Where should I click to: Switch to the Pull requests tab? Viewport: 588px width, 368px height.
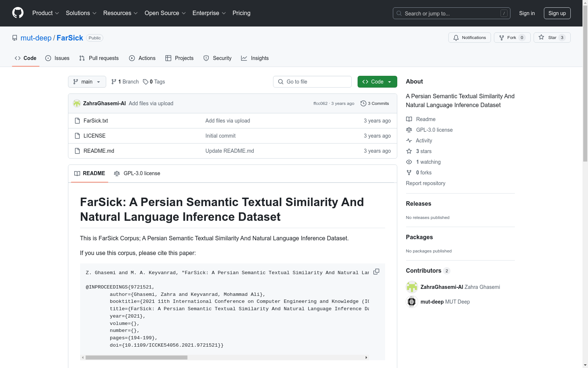(x=99, y=58)
